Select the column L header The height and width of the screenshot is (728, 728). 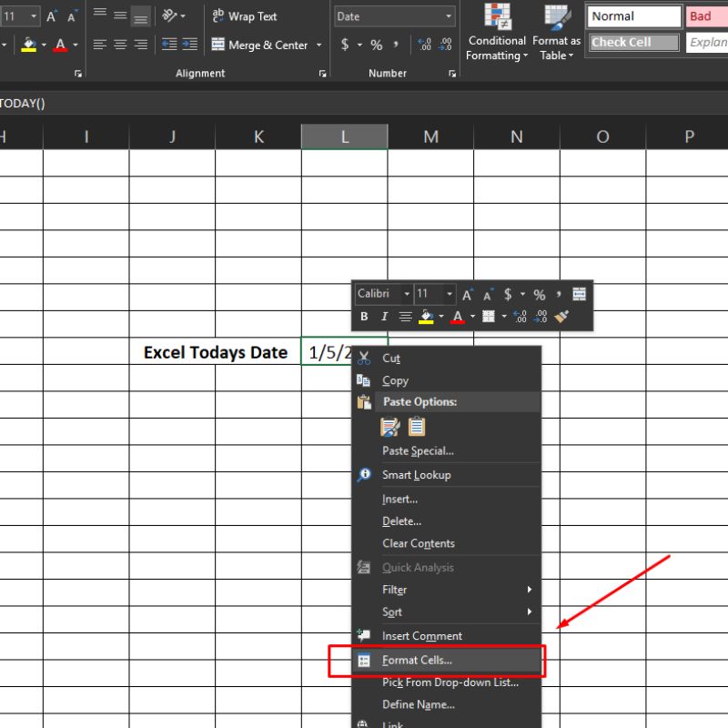coord(344,136)
